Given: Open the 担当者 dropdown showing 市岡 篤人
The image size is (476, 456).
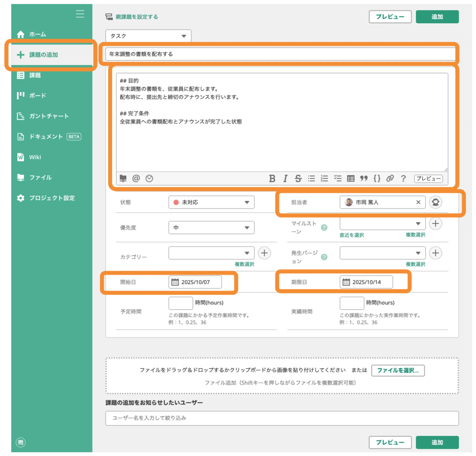Looking at the screenshot, I should click(382, 202).
